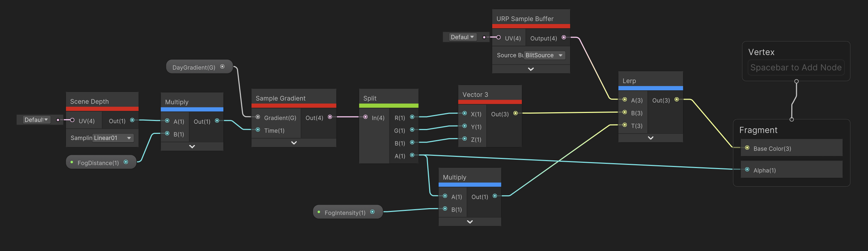Click the Sample Gradient Out(4) output port

330,117
